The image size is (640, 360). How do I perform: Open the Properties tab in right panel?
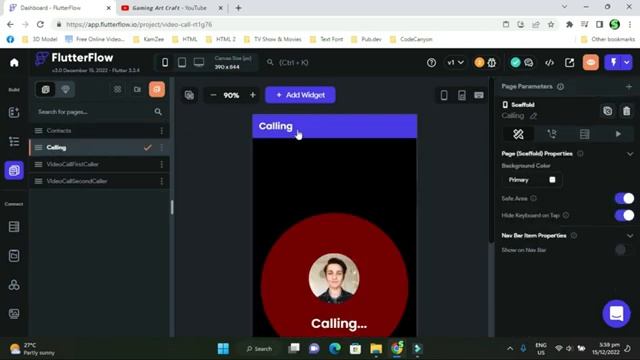tap(518, 134)
